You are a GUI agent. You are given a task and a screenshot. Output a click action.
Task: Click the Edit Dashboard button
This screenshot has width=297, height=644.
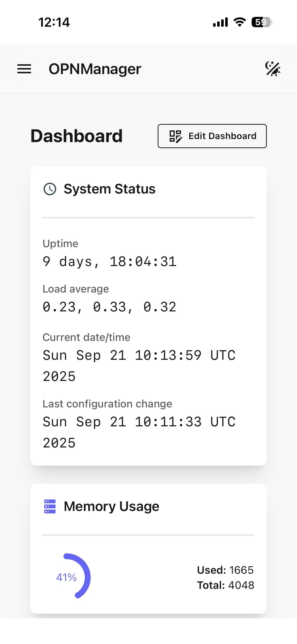[x=212, y=136]
